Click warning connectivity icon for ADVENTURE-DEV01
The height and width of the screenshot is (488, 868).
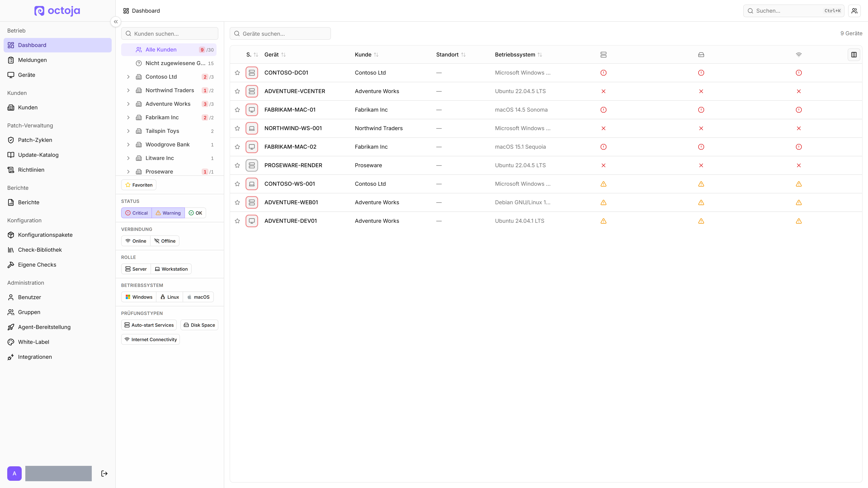point(799,221)
